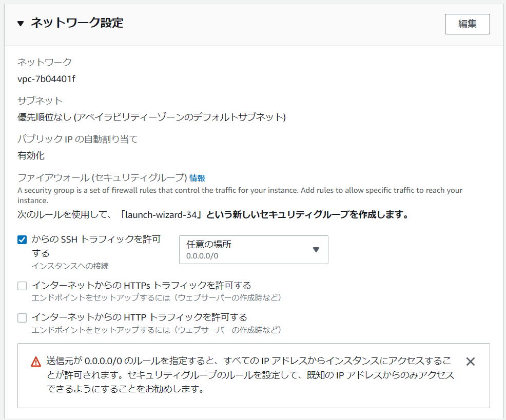Collapse the ネットワーク設定 section triangle
The width and height of the screenshot is (506, 420).
click(21, 23)
